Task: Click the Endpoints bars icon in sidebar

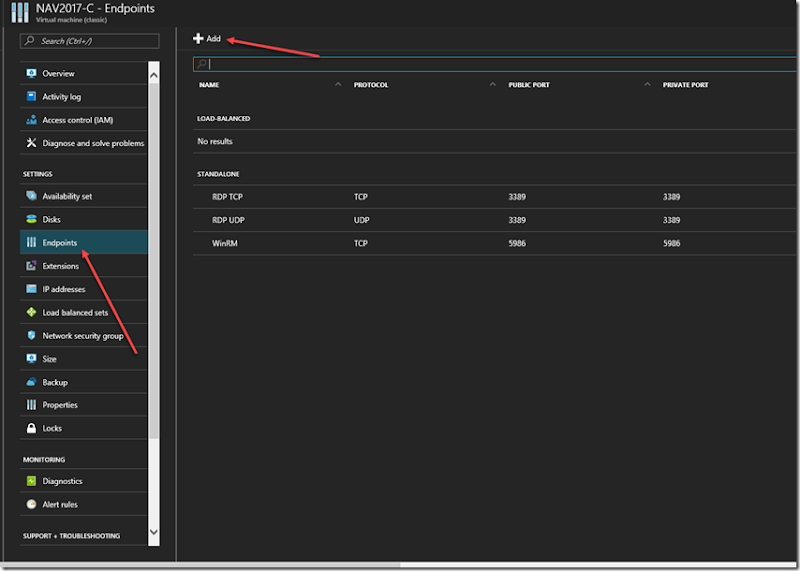Action: (x=31, y=242)
